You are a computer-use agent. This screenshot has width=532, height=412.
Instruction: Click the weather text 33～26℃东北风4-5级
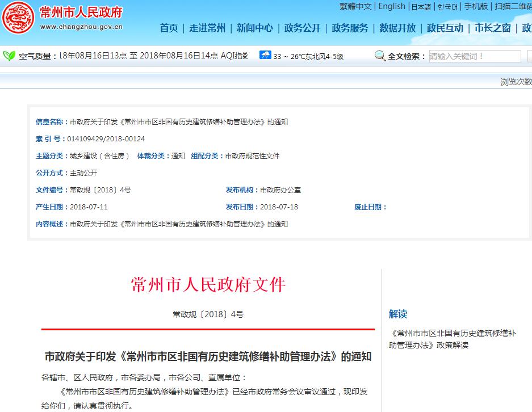[x=308, y=56]
